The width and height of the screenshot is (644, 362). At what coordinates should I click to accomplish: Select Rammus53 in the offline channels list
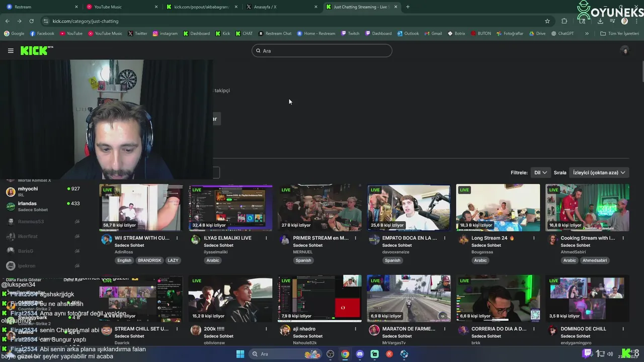click(43, 221)
